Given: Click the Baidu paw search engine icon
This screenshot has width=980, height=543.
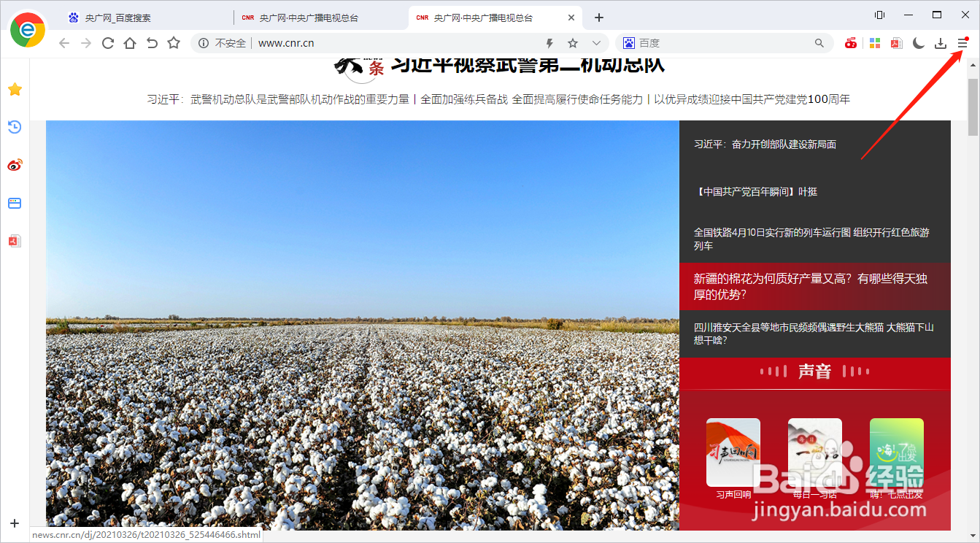Looking at the screenshot, I should point(628,43).
